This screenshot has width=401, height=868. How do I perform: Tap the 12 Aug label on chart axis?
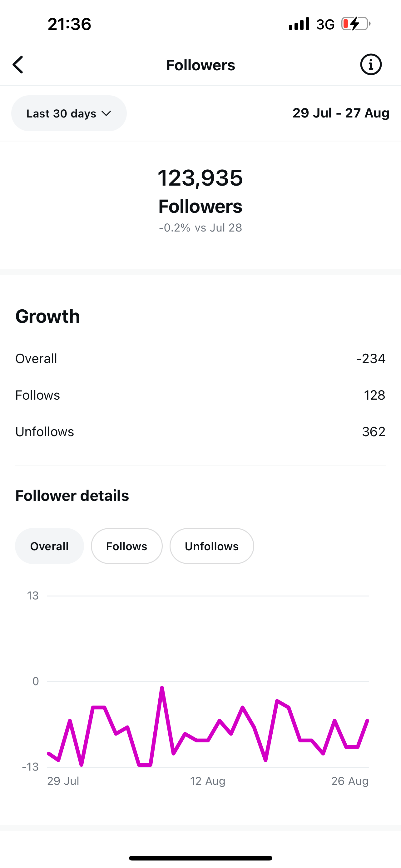[207, 781]
